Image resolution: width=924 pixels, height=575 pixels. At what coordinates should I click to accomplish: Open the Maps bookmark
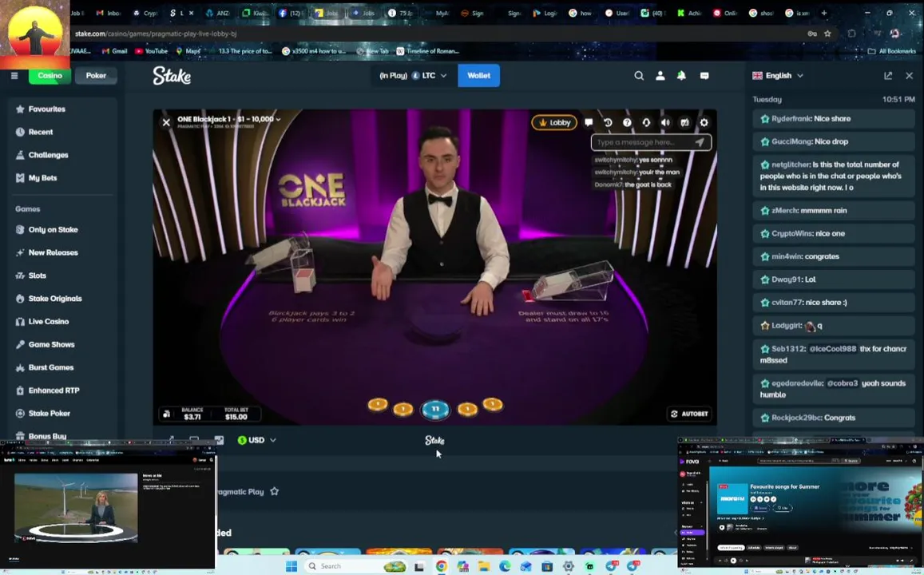point(188,51)
